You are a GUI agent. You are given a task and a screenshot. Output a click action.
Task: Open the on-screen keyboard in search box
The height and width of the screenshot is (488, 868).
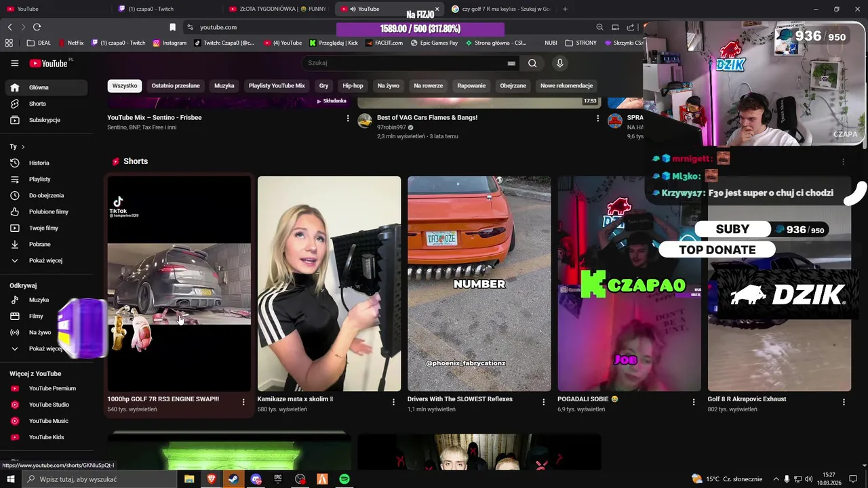tap(511, 63)
